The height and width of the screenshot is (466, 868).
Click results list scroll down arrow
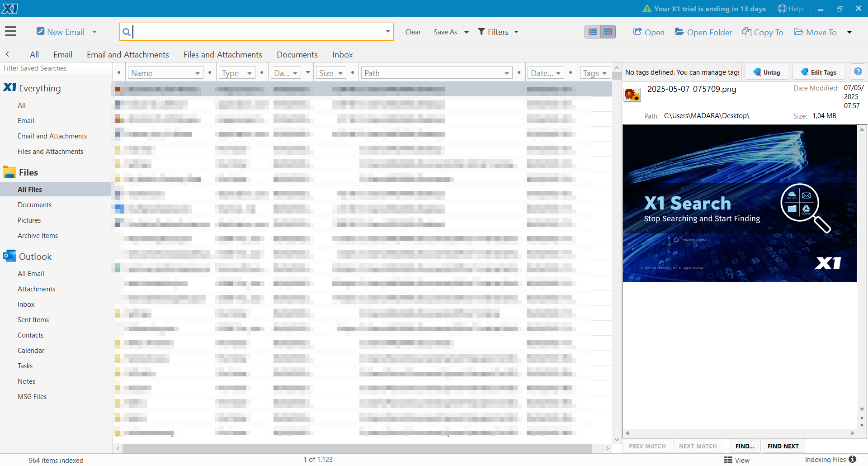coord(617,439)
